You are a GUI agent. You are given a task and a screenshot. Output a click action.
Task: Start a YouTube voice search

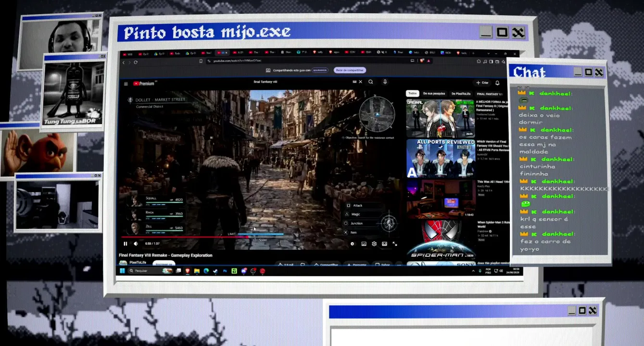click(x=385, y=82)
